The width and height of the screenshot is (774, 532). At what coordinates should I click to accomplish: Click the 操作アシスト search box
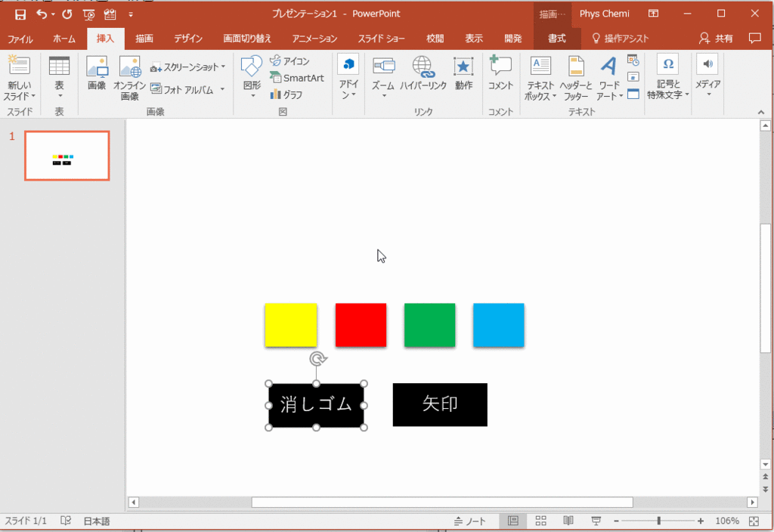pos(621,39)
